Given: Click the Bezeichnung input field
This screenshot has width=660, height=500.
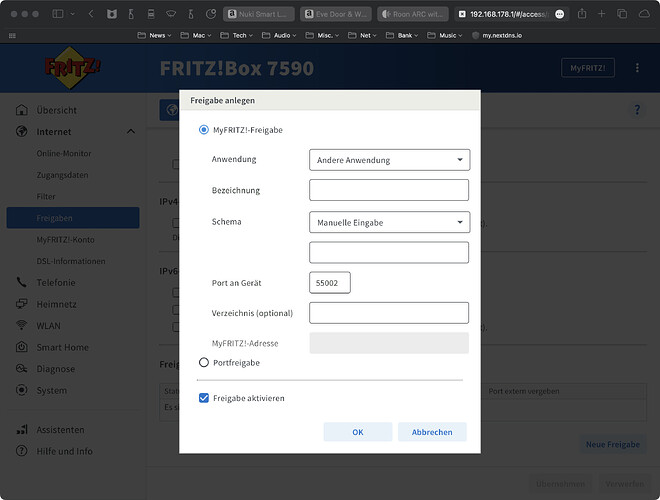Looking at the screenshot, I should click(x=389, y=190).
